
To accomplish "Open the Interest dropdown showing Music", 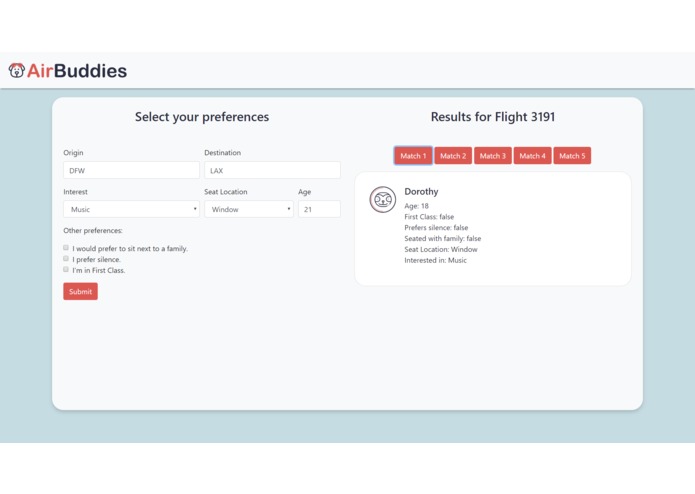I will point(131,209).
